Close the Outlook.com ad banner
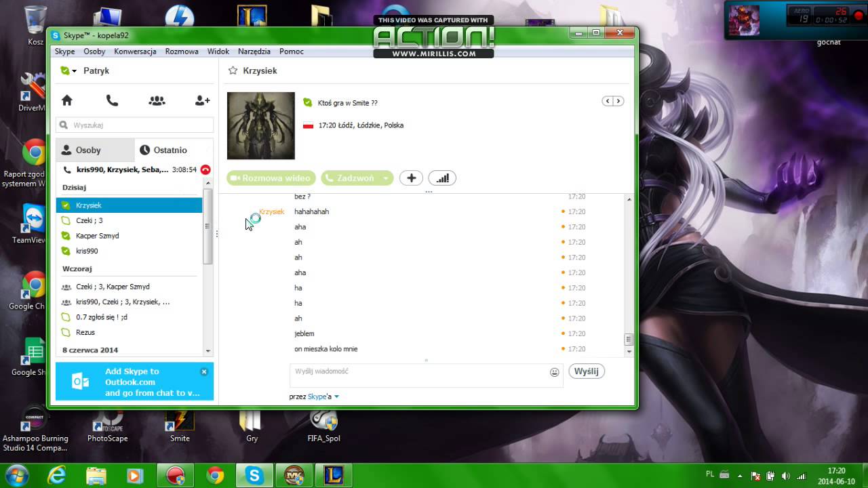The image size is (868, 488). (x=204, y=371)
